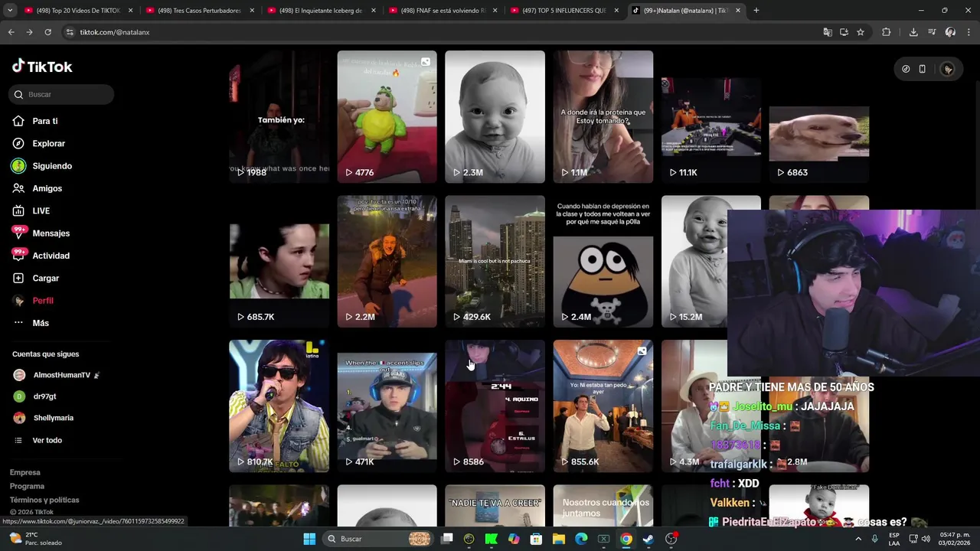980x551 pixels.
Task: Open the green turtle video with 4776 views
Action: (387, 117)
